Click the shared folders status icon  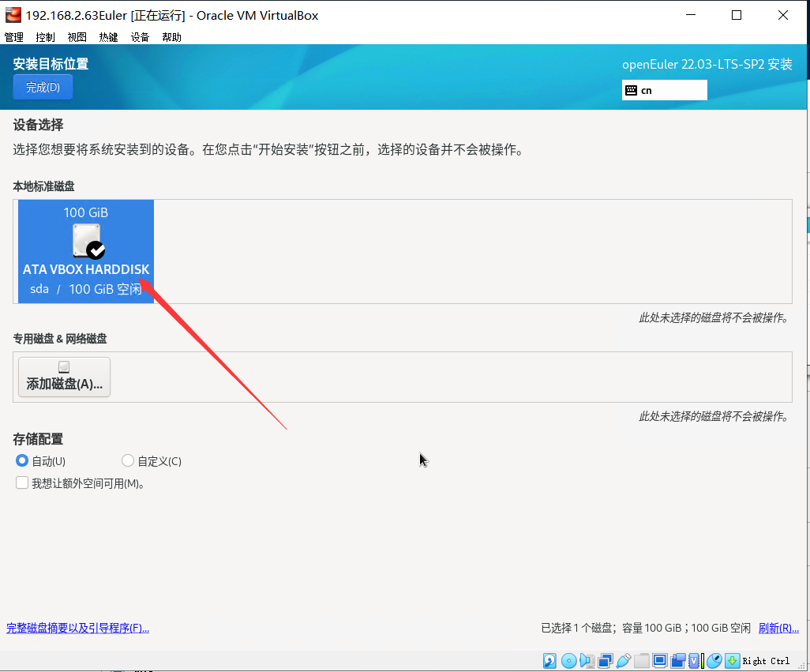[642, 661]
